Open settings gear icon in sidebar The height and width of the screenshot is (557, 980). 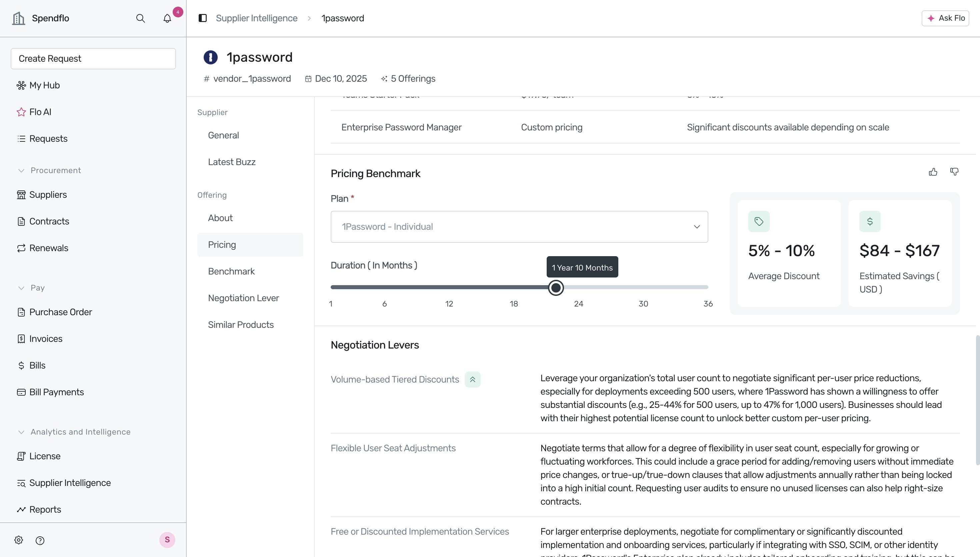coord(19,540)
